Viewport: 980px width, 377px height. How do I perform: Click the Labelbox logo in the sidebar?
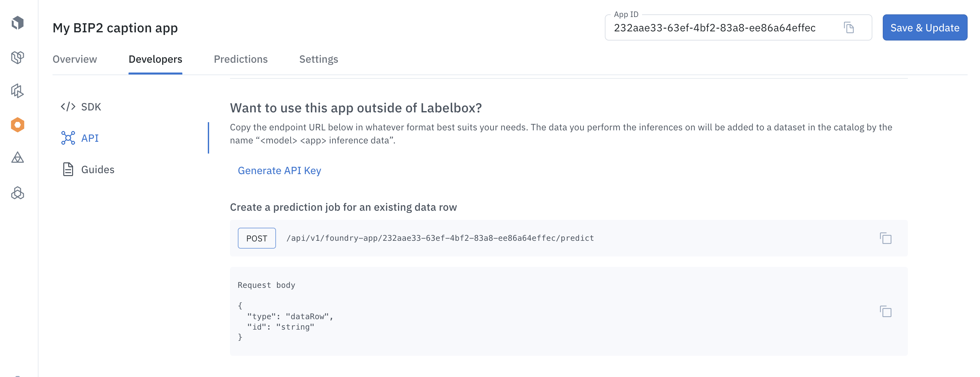(x=18, y=23)
